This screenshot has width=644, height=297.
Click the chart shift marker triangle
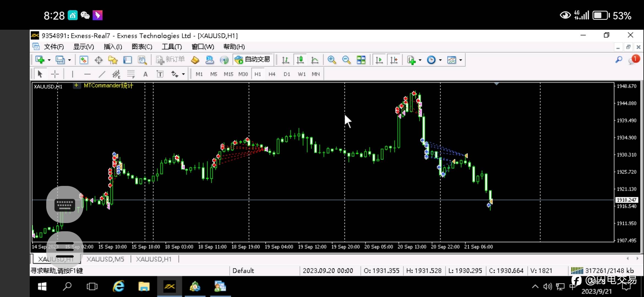(496, 84)
